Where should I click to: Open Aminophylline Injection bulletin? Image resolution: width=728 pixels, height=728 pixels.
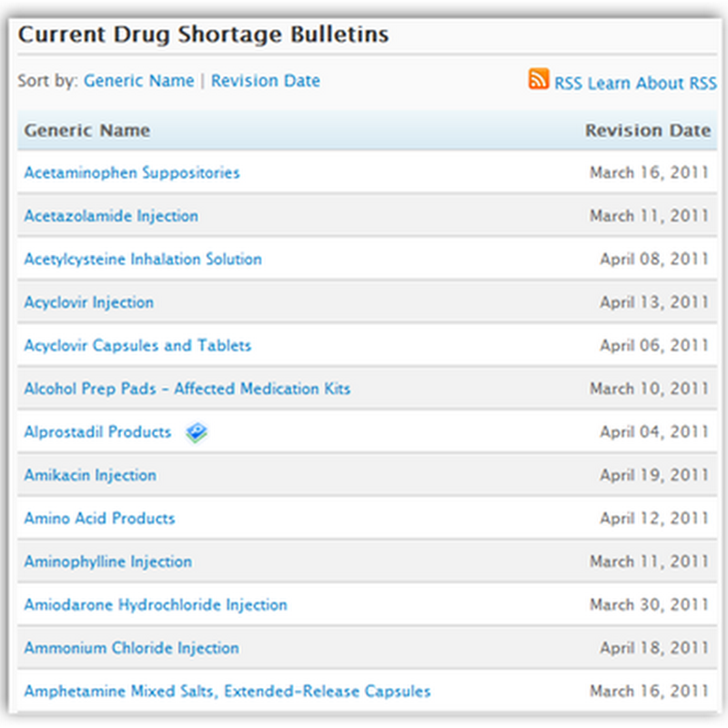(107, 561)
